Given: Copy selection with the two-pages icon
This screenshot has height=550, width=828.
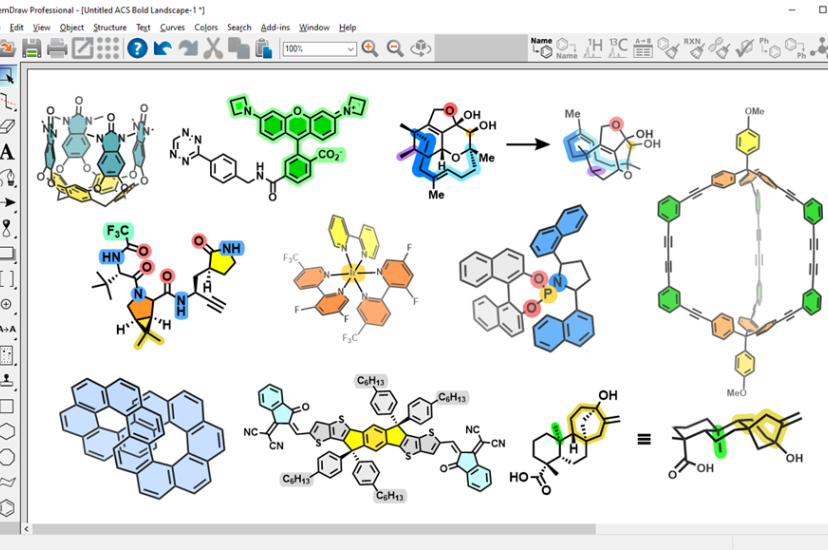Looking at the screenshot, I should [239, 49].
